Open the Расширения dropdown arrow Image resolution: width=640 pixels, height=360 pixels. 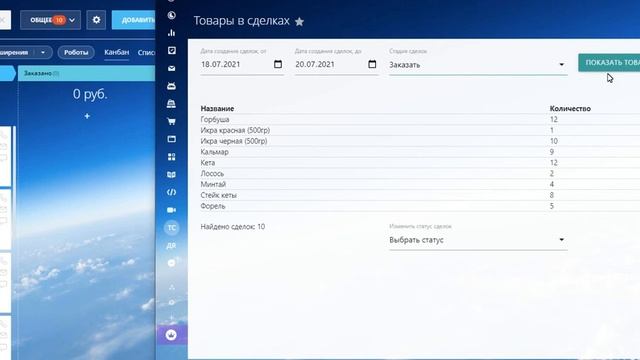43,52
